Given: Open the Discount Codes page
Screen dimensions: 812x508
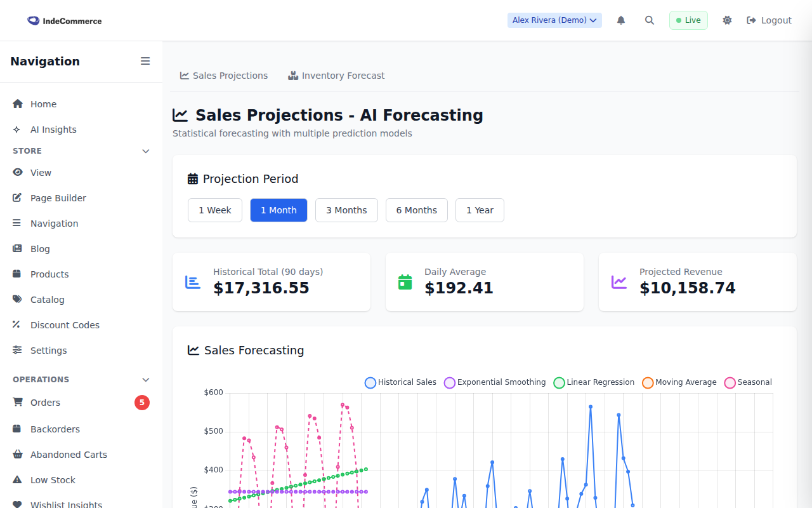Looking at the screenshot, I should tap(81, 325).
